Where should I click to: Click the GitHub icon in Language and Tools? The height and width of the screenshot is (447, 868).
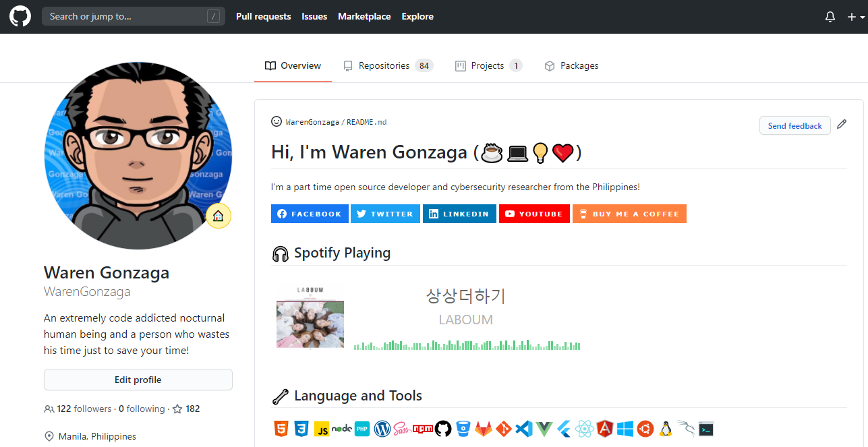coord(443,428)
